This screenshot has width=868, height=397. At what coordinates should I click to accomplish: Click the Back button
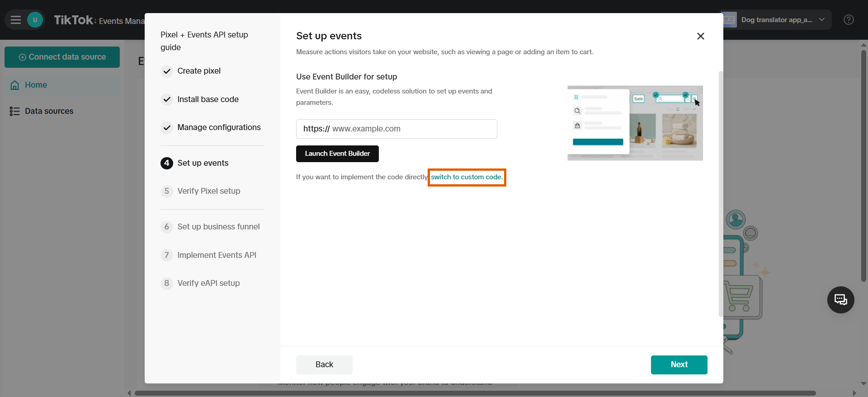click(324, 364)
